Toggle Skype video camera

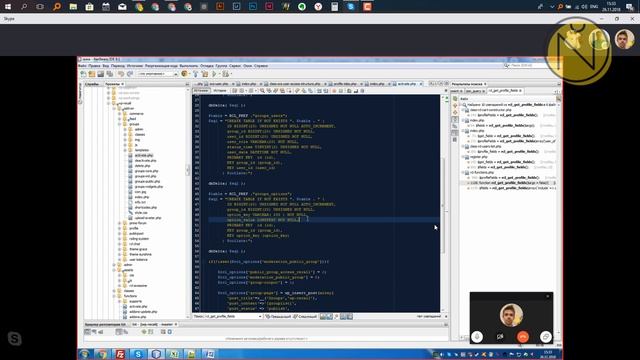click(500, 337)
